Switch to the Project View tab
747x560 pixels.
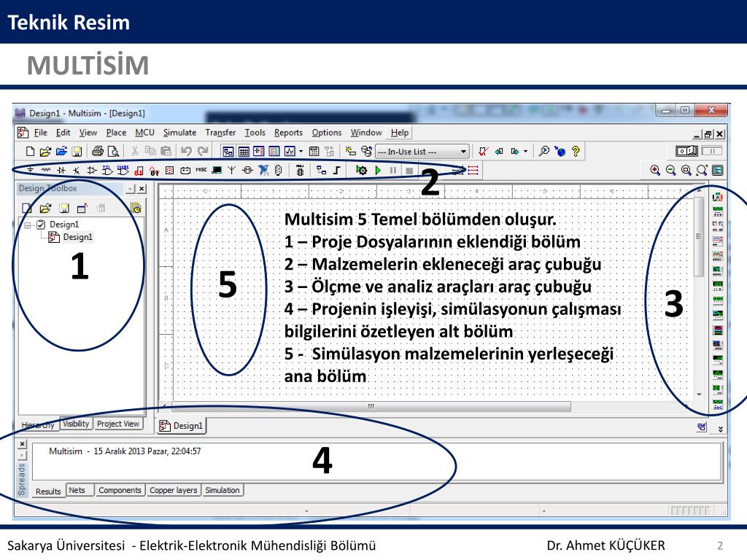pyautogui.click(x=117, y=424)
